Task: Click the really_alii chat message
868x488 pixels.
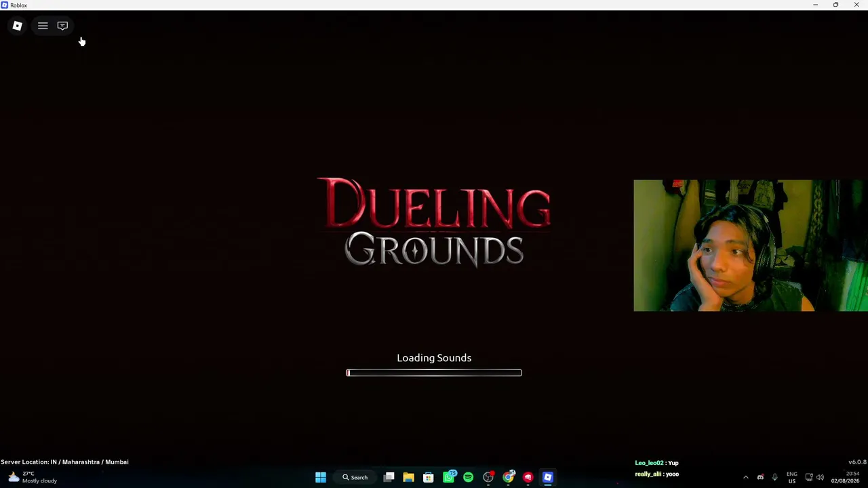Action: click(x=656, y=474)
